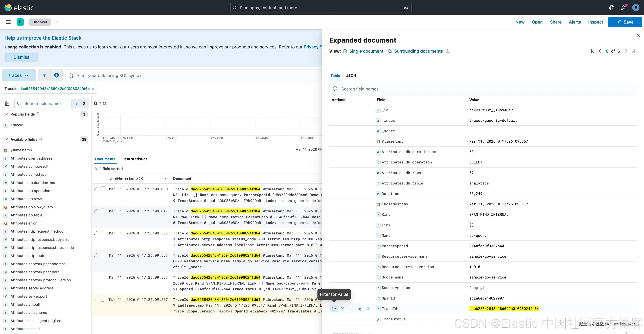Click the Dismiss button
This screenshot has width=644, height=334.
[x=21, y=57]
